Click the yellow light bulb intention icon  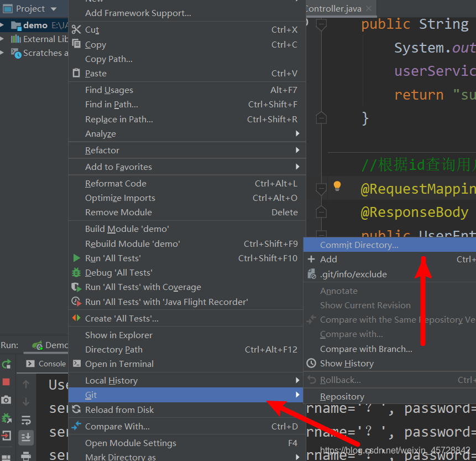[337, 186]
